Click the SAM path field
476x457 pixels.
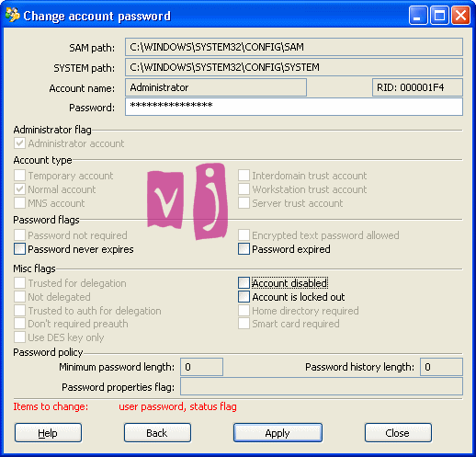click(x=294, y=47)
